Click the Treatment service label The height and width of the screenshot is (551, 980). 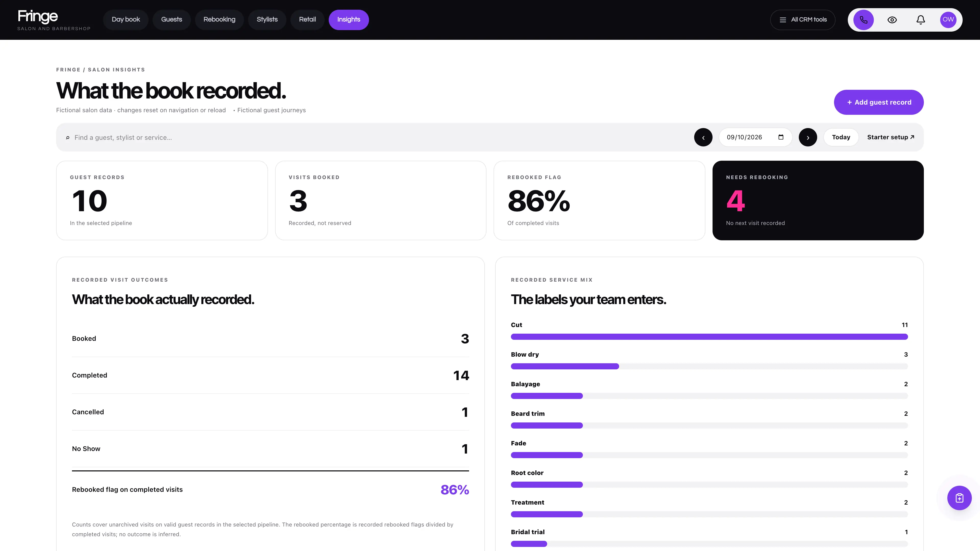[x=527, y=502]
